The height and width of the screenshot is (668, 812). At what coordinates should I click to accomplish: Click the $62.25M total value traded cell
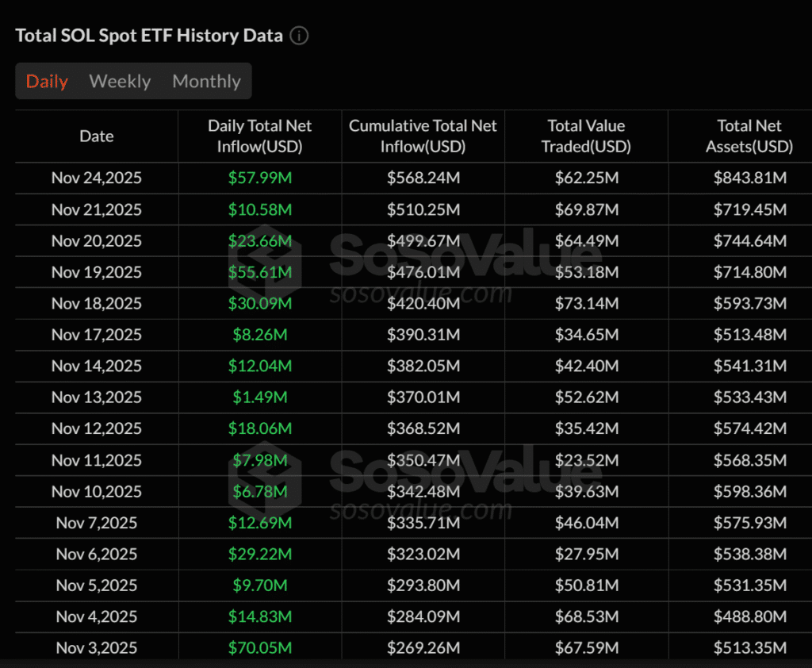coord(586,178)
